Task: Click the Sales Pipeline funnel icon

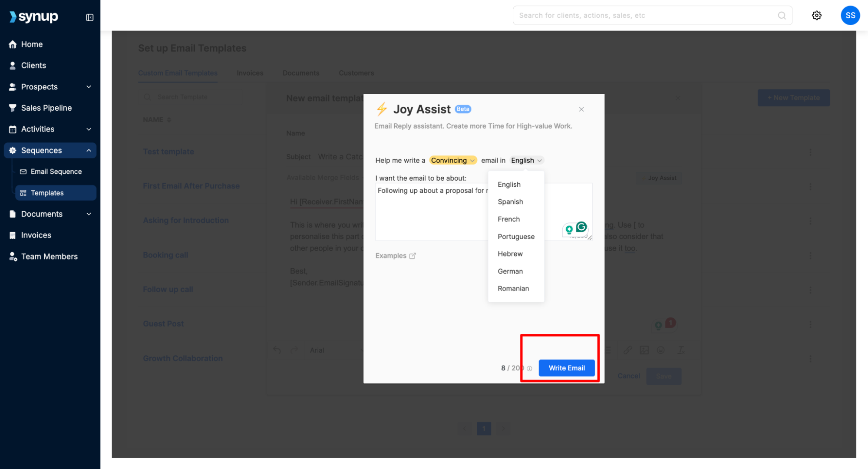Action: 13,108
